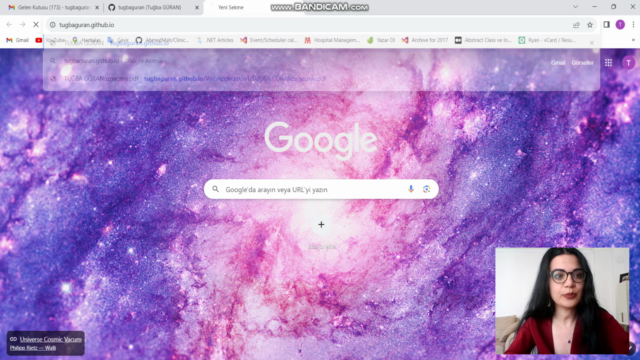Open the Google account avatar on the page

628,62
